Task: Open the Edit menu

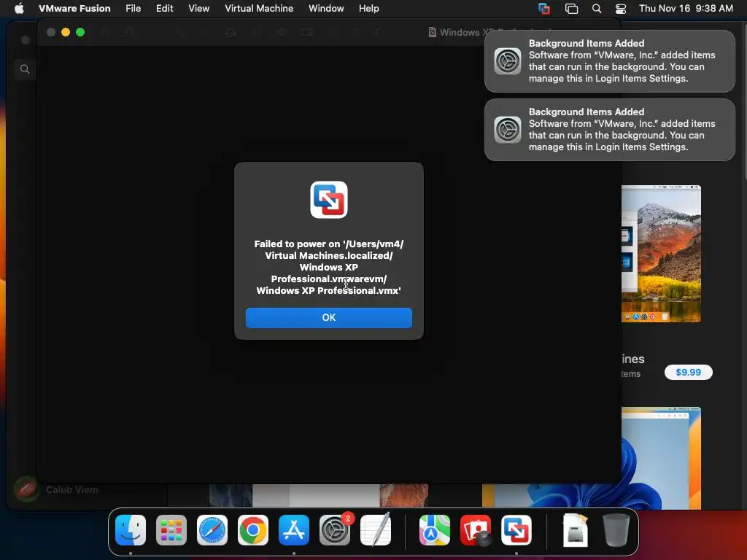Action: tap(164, 8)
